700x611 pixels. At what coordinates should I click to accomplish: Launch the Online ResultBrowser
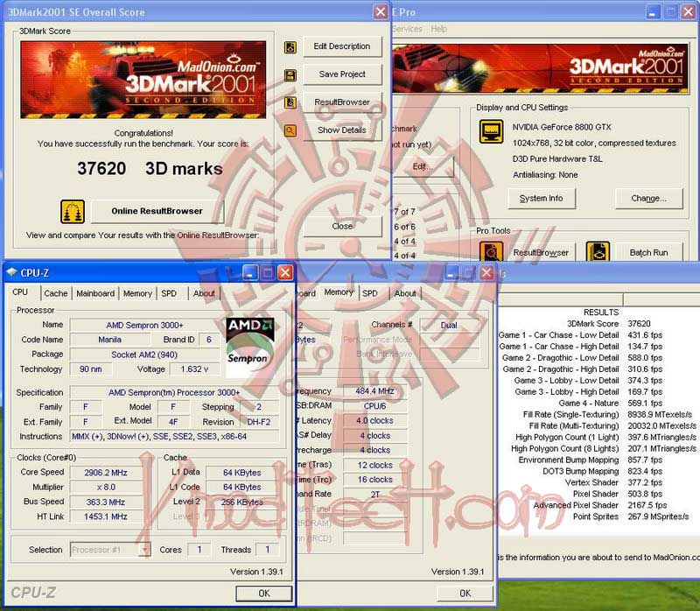point(157,211)
